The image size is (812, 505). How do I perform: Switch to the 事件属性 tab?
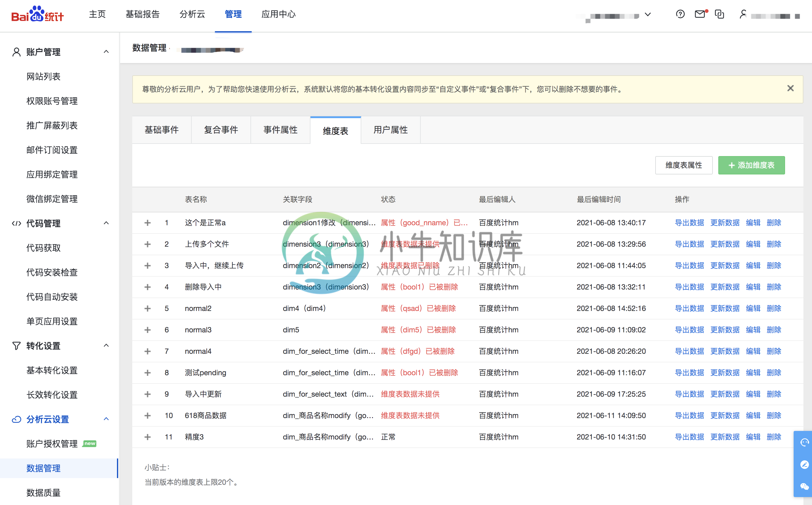280,130
